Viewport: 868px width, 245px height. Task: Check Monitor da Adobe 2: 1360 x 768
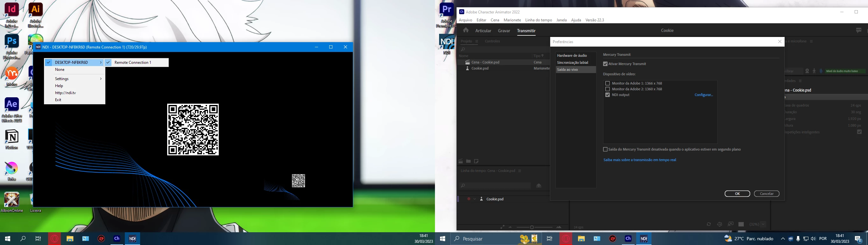[x=608, y=89]
